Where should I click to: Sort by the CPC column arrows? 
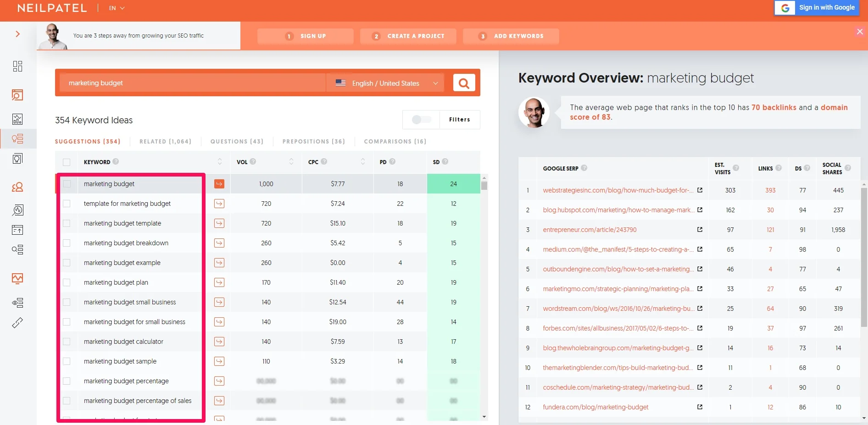click(x=363, y=161)
